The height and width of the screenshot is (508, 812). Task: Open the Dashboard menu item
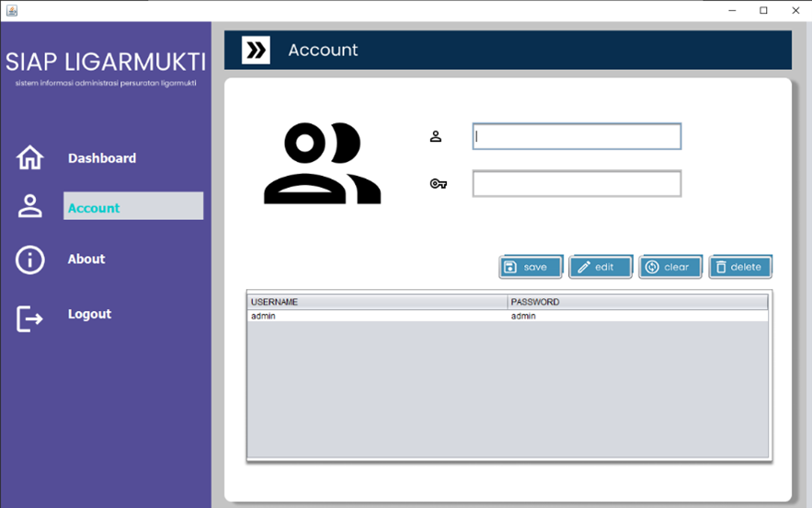pyautogui.click(x=102, y=158)
